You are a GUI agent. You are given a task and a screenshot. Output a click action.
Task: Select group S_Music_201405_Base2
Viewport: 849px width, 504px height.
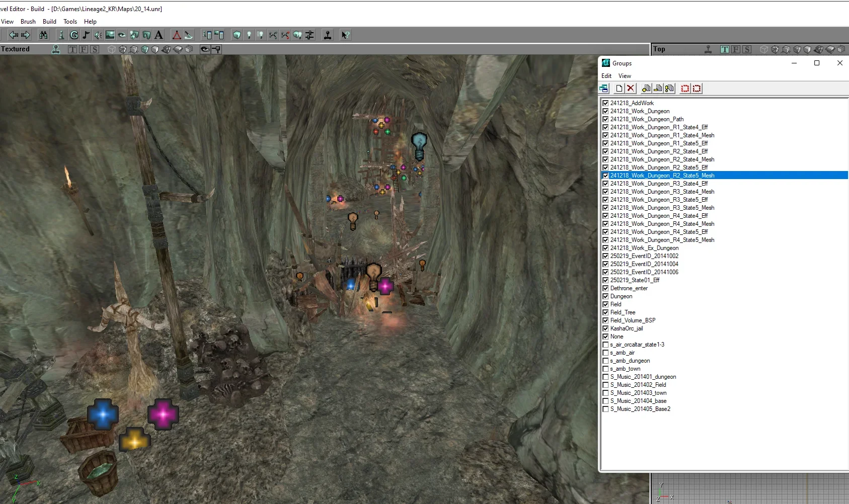(640, 409)
